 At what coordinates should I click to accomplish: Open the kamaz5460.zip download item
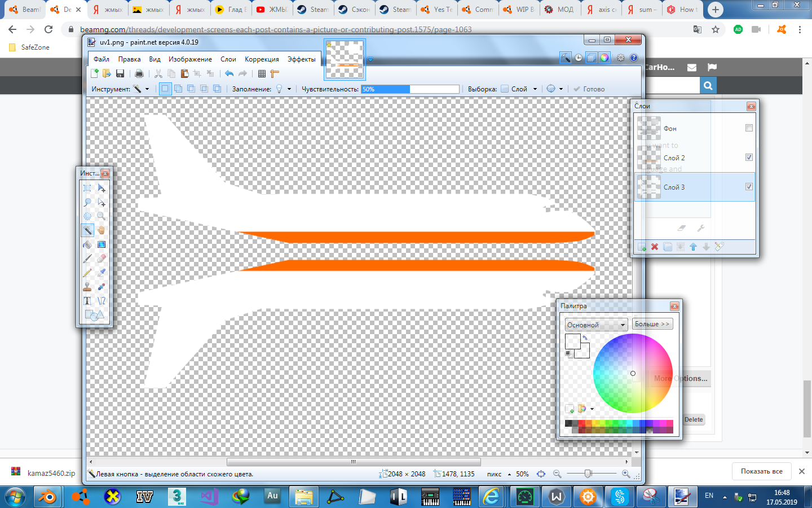click(44, 473)
